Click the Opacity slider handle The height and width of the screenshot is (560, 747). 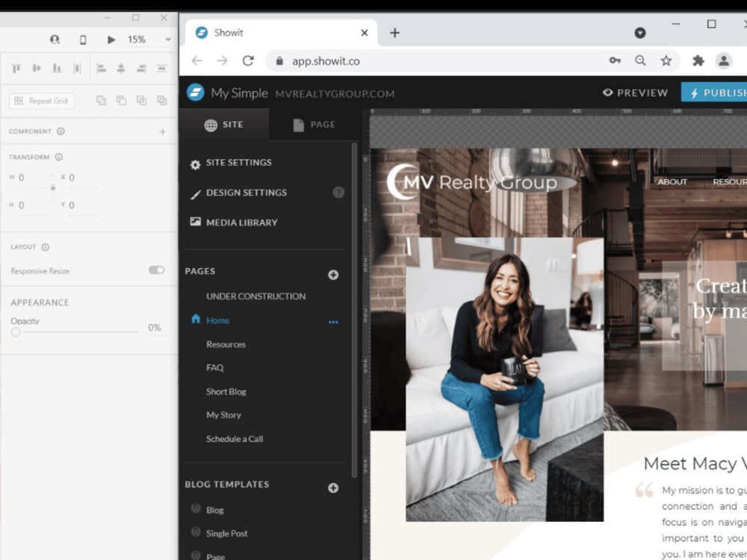tap(16, 332)
